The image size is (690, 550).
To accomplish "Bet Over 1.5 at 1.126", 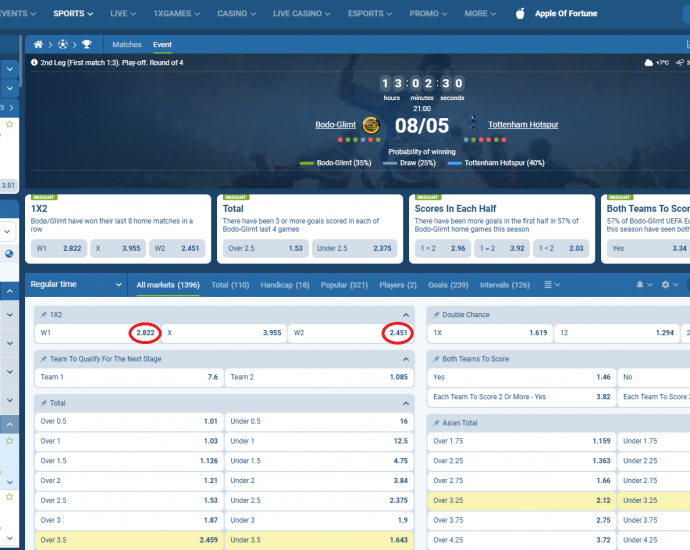I will click(129, 461).
